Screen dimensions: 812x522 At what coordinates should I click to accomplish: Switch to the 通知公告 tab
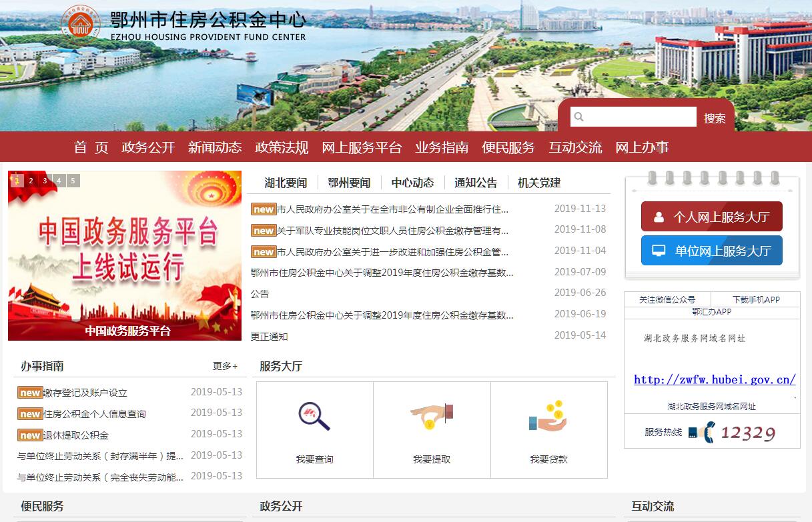coord(476,183)
